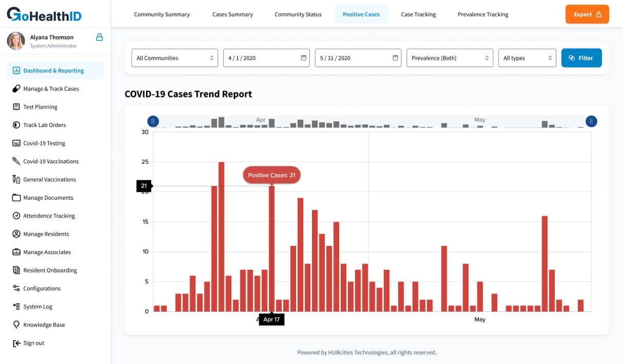This screenshot has width=623, height=364.
Task: Click the COVID-19 Cases Trend Report heading
Action: 189,94
